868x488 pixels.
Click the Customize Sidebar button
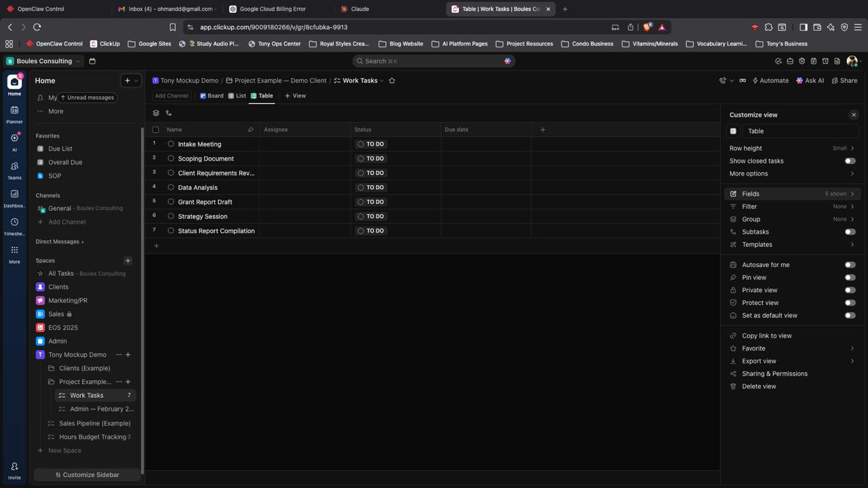click(x=87, y=475)
